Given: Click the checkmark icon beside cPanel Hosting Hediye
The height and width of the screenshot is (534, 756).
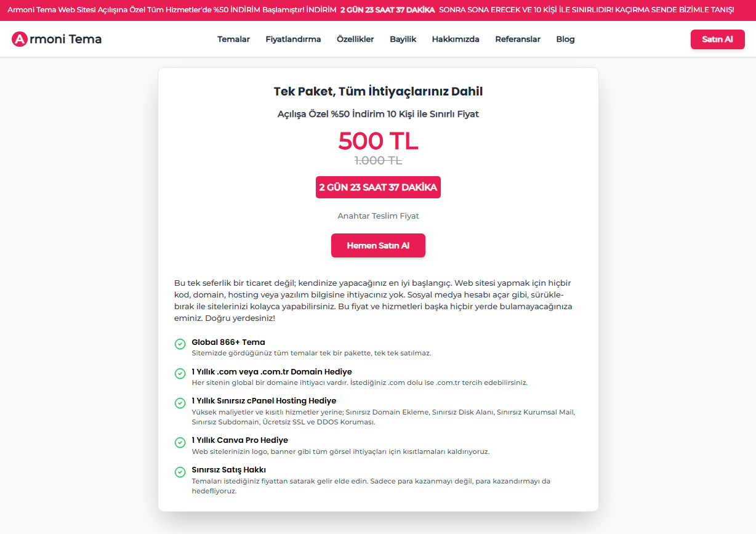Looking at the screenshot, I should click(180, 403).
